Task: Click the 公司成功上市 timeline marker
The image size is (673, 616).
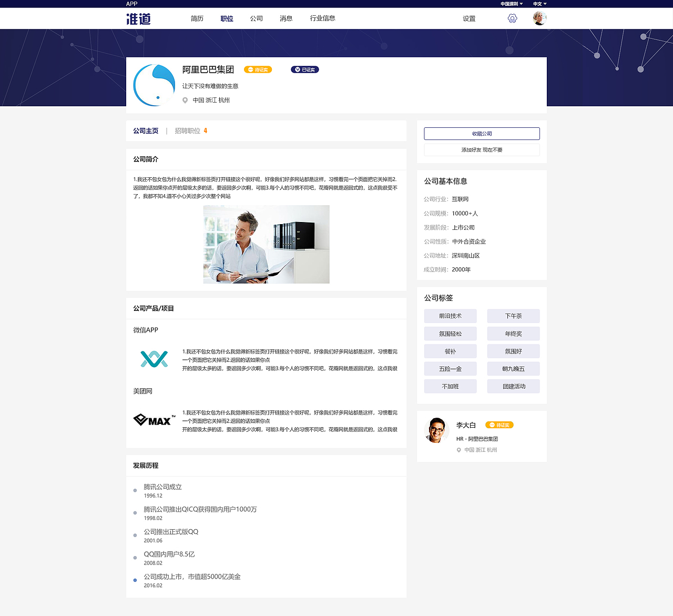Action: coord(135,580)
